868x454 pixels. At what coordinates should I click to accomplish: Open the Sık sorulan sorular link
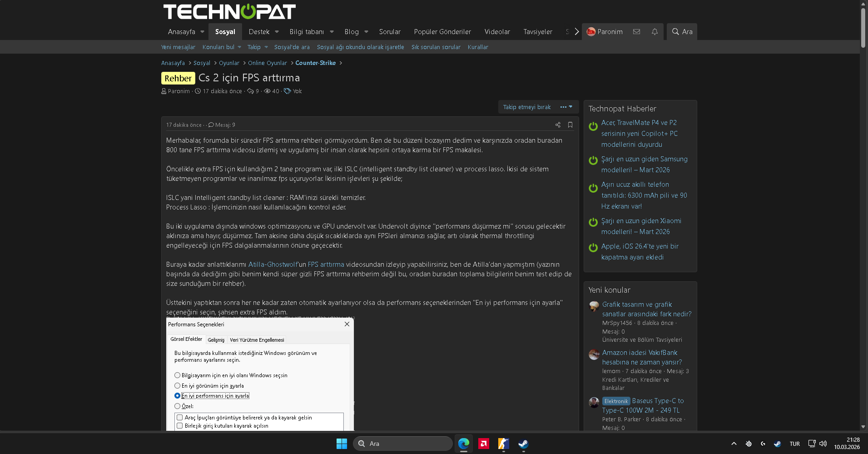[x=436, y=47]
